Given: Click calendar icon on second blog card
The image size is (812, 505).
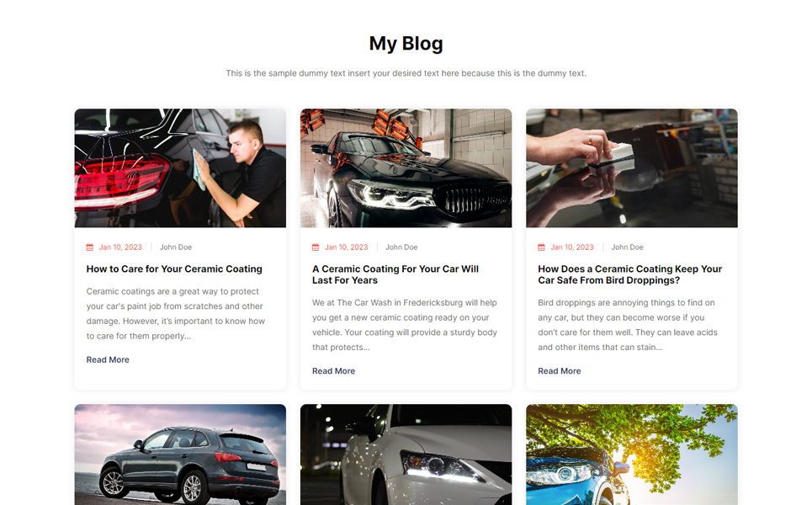Looking at the screenshot, I should click(316, 247).
